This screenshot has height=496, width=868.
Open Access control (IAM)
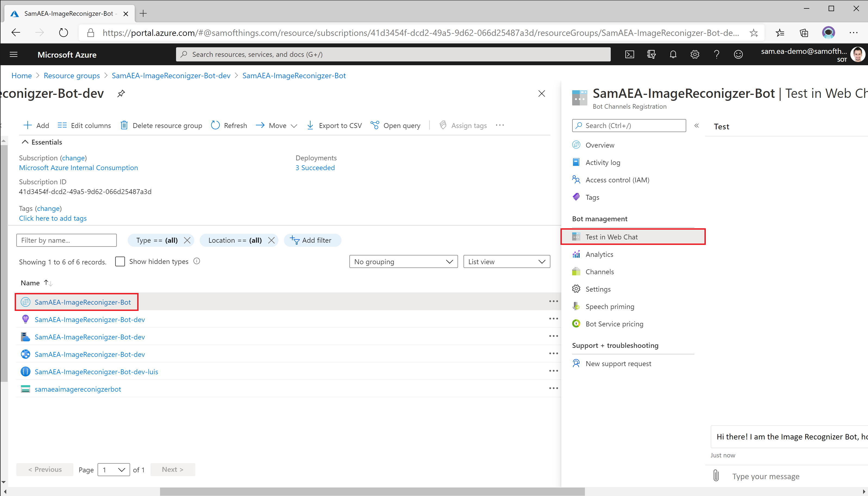click(x=617, y=180)
